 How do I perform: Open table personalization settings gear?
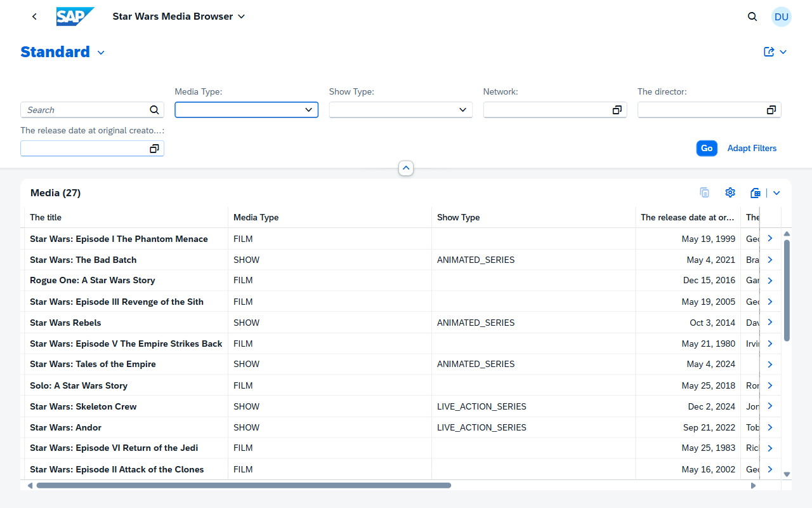pos(730,192)
